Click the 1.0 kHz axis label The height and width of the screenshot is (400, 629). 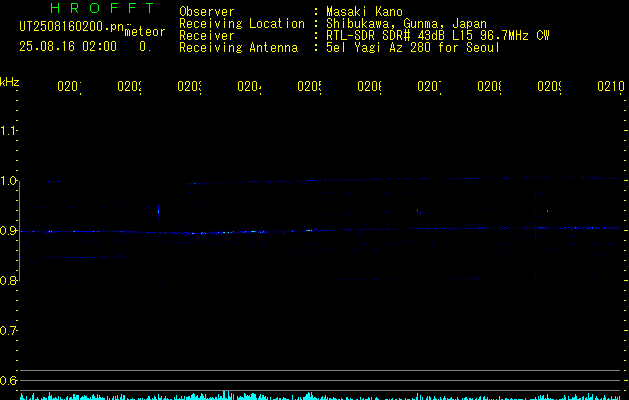(x=8, y=181)
